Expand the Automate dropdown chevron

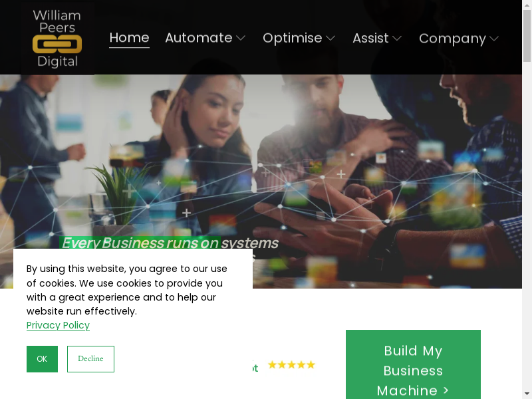tap(240, 39)
